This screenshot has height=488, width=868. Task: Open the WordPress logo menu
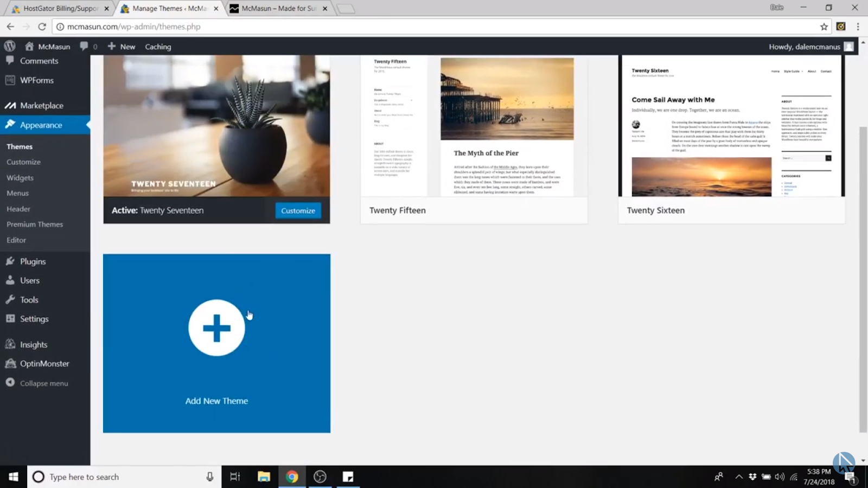pos(10,46)
